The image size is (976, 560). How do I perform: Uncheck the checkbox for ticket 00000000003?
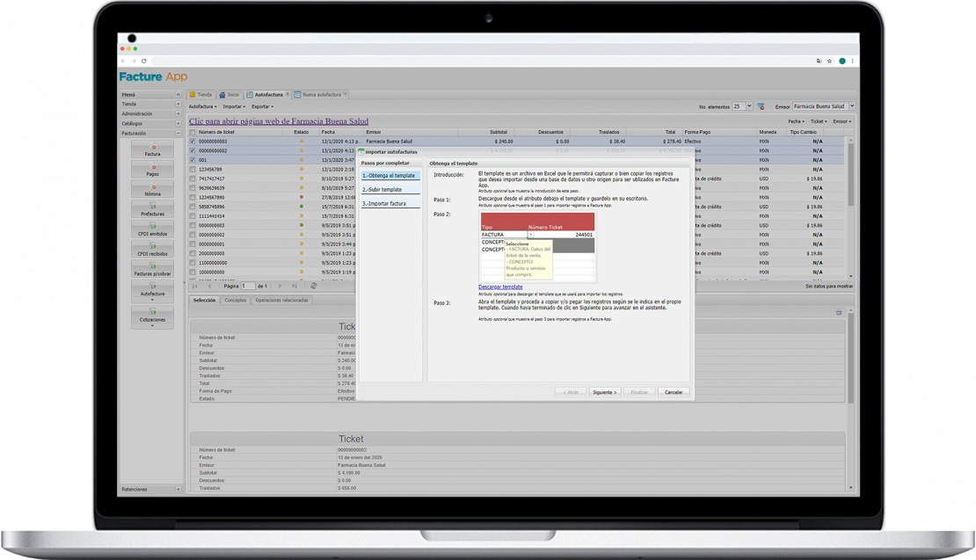tap(193, 141)
